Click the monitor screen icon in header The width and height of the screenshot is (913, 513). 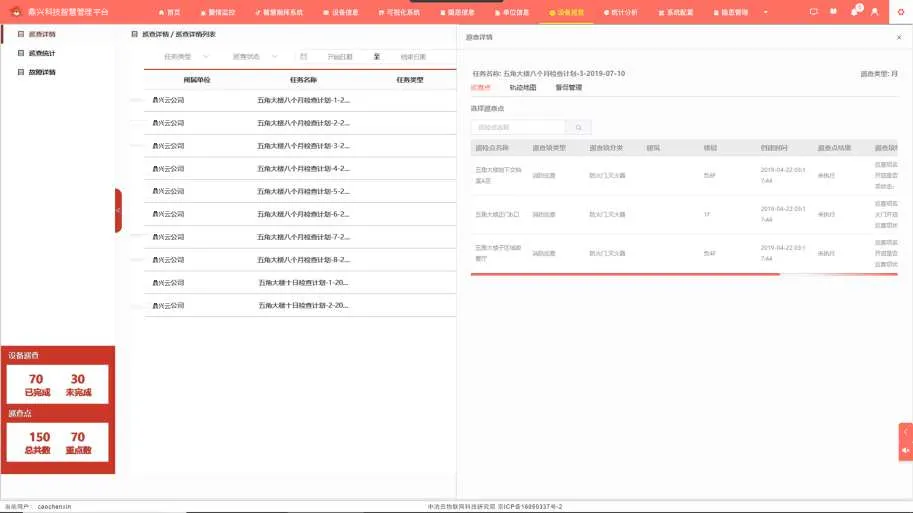click(x=813, y=12)
